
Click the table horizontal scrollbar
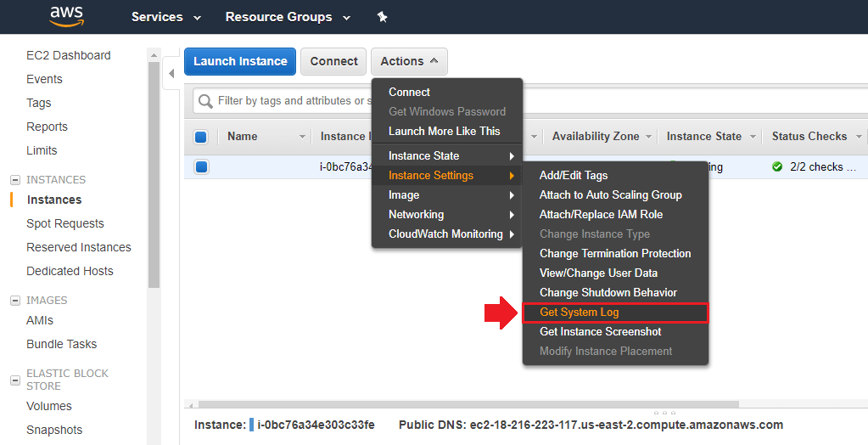468,404
